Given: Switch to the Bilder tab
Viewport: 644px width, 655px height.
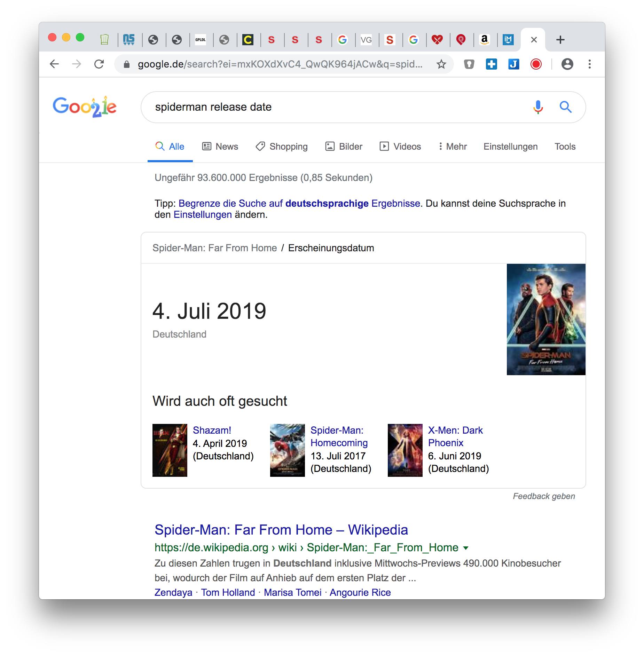Looking at the screenshot, I should coord(344,147).
